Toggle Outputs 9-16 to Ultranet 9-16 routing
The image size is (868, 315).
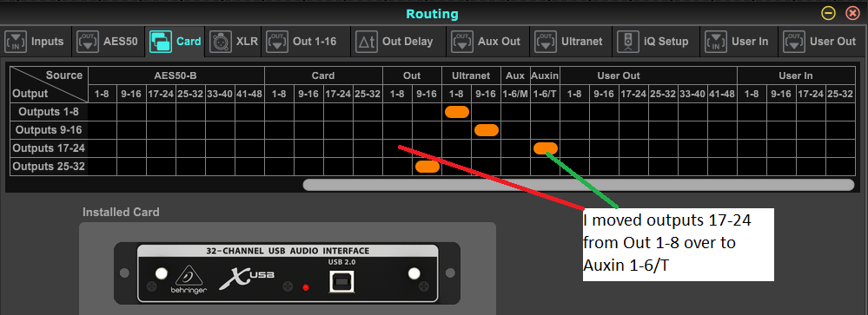pos(486,130)
